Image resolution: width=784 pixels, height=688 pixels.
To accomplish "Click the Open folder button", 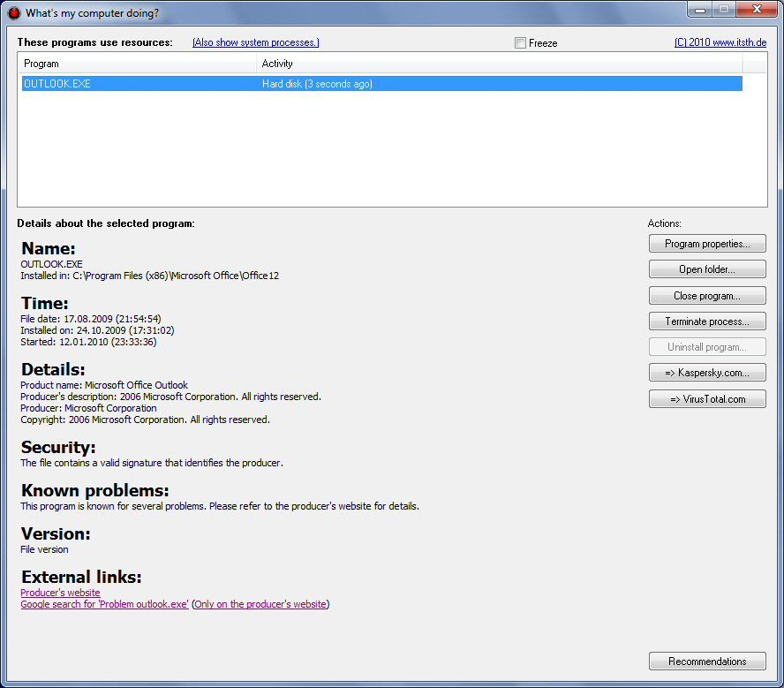I will [x=707, y=269].
